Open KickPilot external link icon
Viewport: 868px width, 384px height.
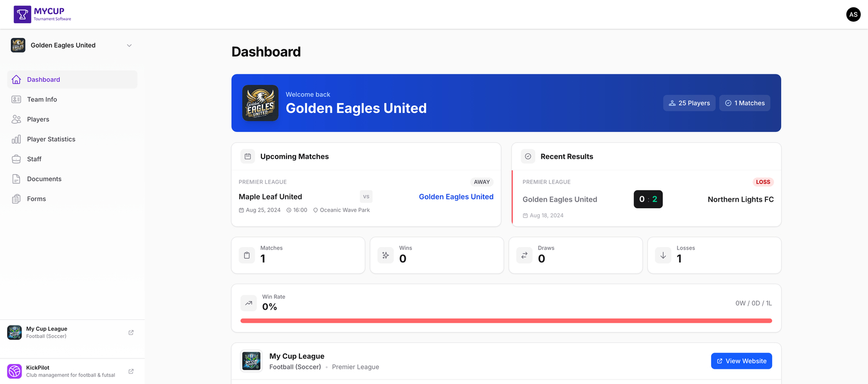(131, 372)
